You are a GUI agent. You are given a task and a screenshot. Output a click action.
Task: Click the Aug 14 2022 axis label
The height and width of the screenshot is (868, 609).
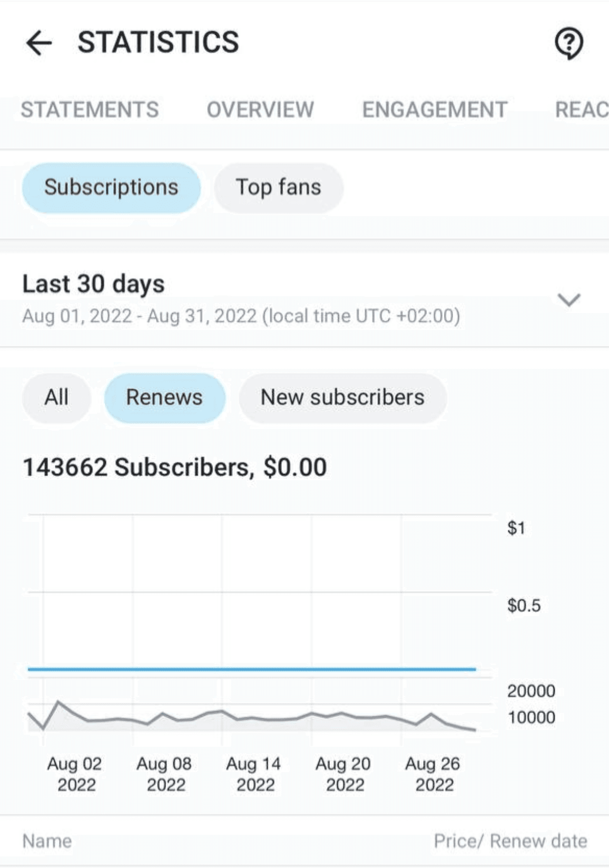(253, 774)
